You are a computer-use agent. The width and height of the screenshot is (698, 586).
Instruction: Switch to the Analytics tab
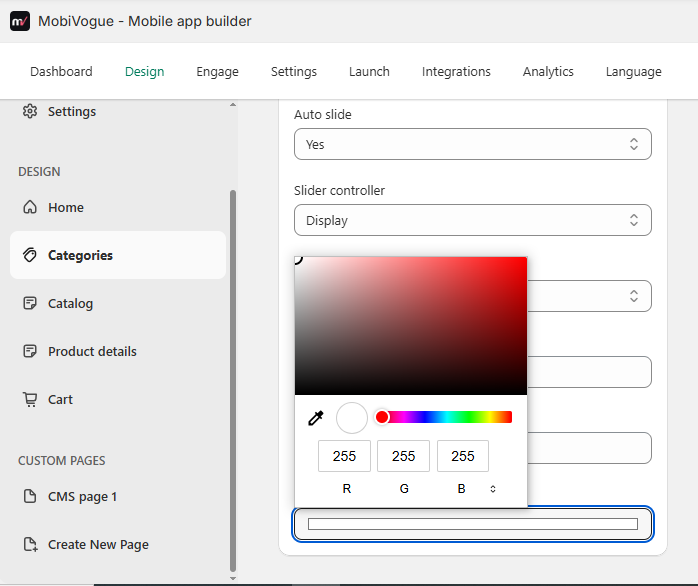coord(548,71)
